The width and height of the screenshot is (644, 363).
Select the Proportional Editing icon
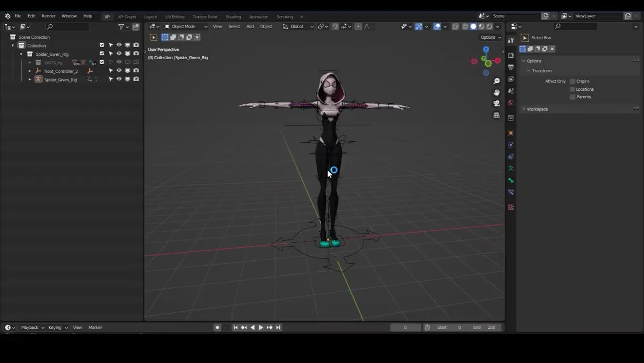[x=358, y=26]
